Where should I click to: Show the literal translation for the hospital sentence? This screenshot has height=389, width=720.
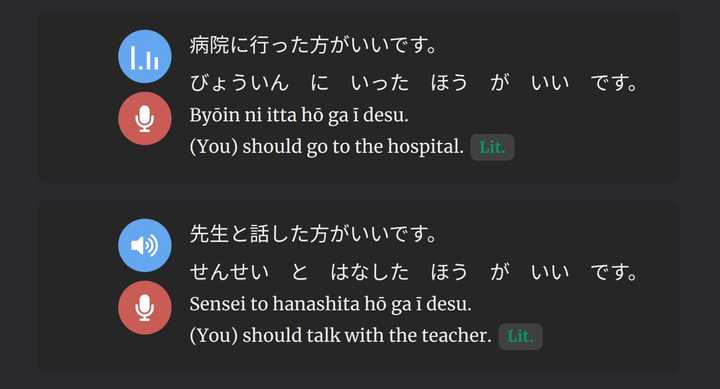[x=492, y=147]
